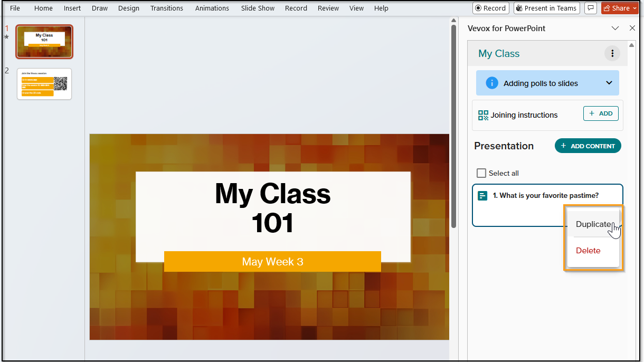This screenshot has height=362, width=644.
Task: Open the Share dropdown arrow
Action: coord(635,8)
